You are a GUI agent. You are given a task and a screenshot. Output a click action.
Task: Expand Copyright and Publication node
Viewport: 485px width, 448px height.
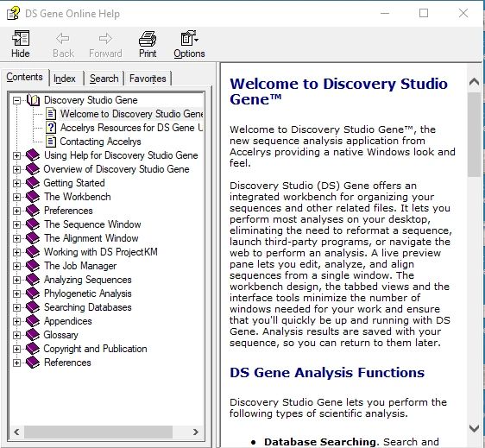[16, 349]
